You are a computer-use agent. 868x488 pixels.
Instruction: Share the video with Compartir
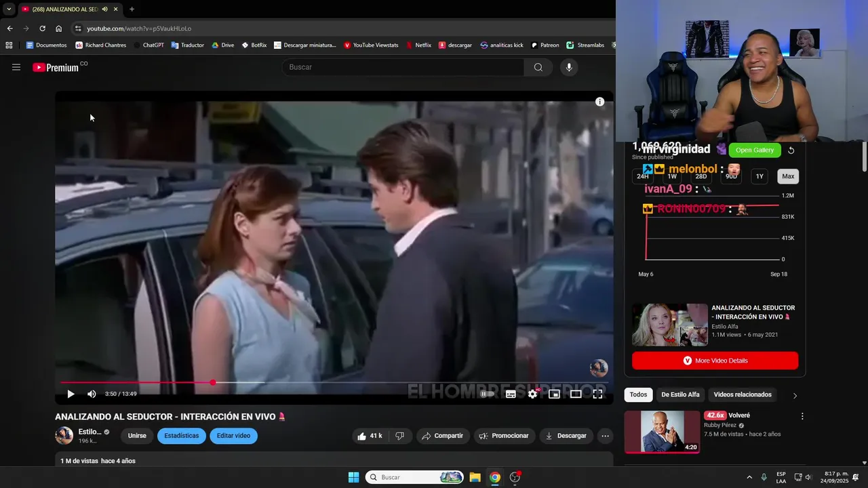click(x=442, y=436)
